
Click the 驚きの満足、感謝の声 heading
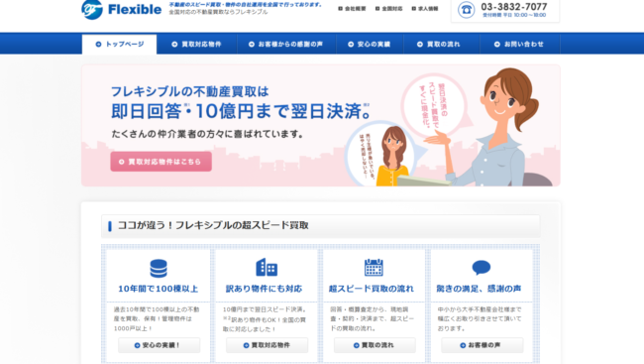click(x=479, y=289)
